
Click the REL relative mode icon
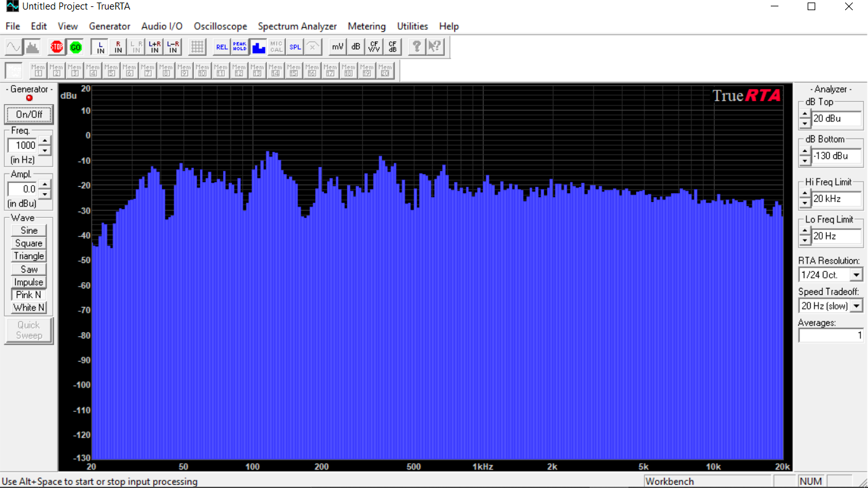(221, 47)
